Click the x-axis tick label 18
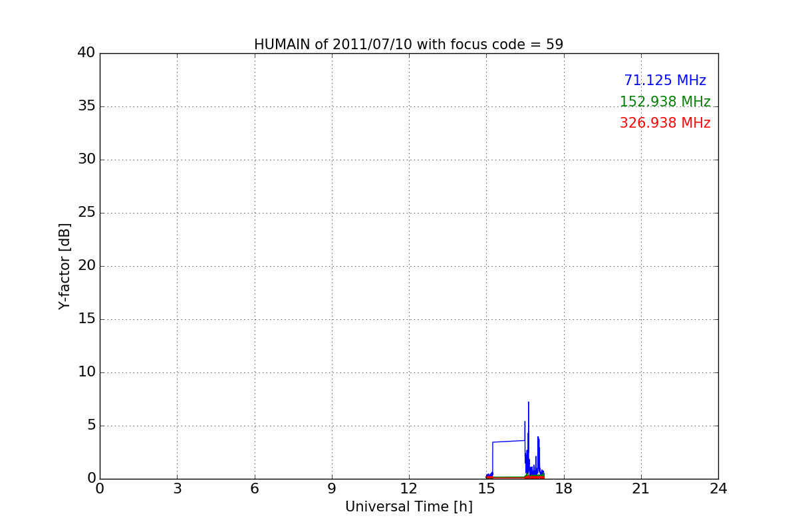This screenshot has height=532, width=798. click(564, 489)
